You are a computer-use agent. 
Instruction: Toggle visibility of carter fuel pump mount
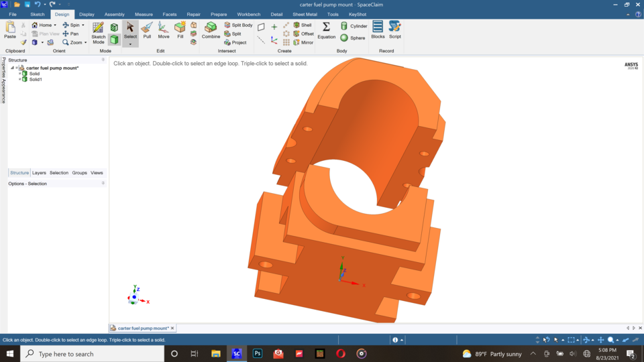(x=16, y=68)
